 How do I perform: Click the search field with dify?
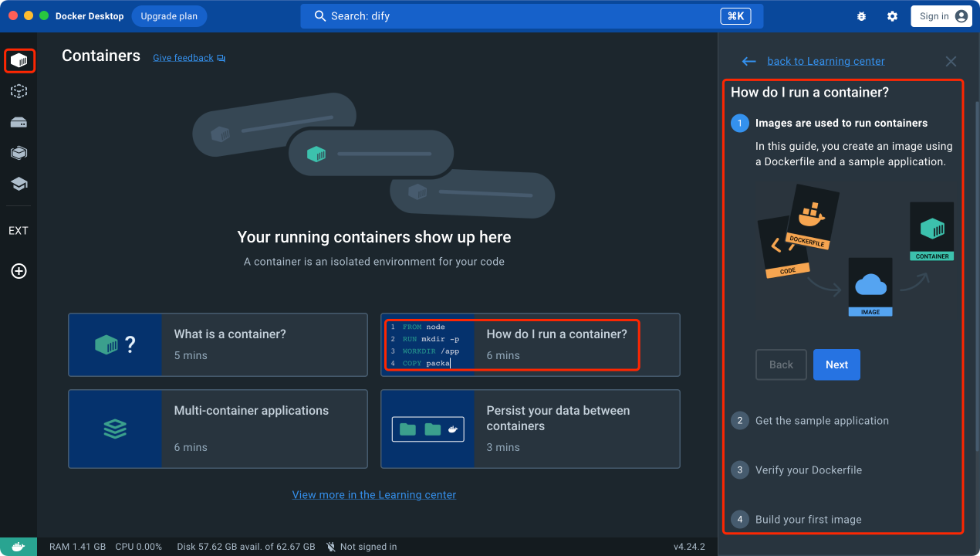pyautogui.click(x=532, y=16)
